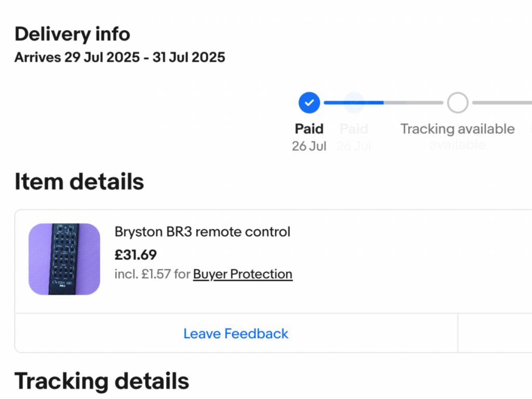Click the Tracking available step label
Screen dimensions: 532x399
coord(457,129)
